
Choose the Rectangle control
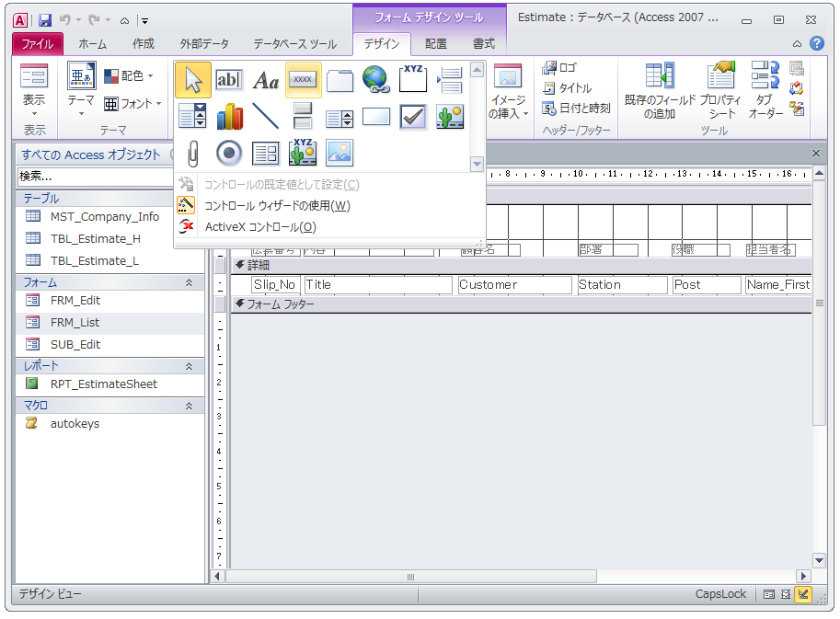click(376, 116)
